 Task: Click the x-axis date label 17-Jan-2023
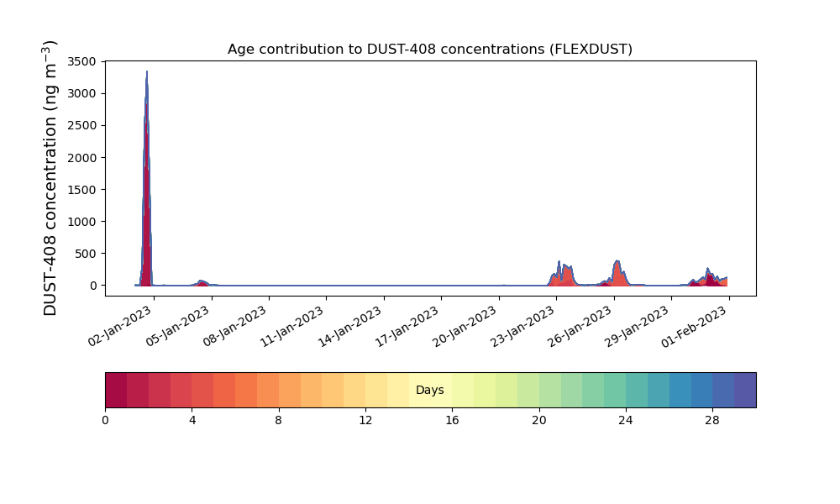click(407, 325)
